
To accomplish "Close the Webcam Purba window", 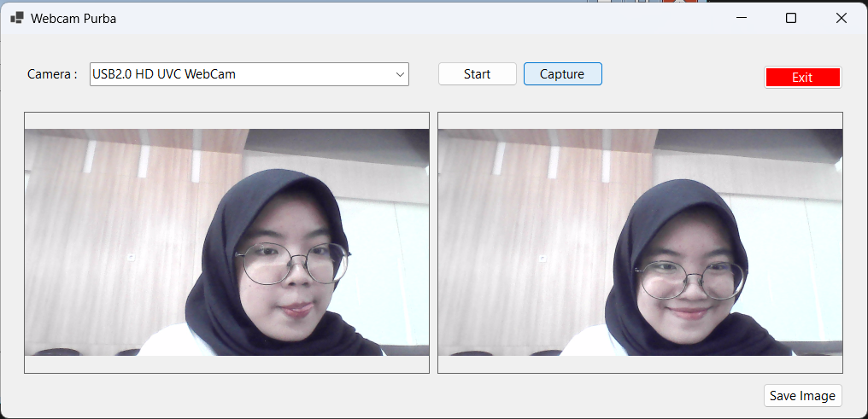I will coord(842,18).
